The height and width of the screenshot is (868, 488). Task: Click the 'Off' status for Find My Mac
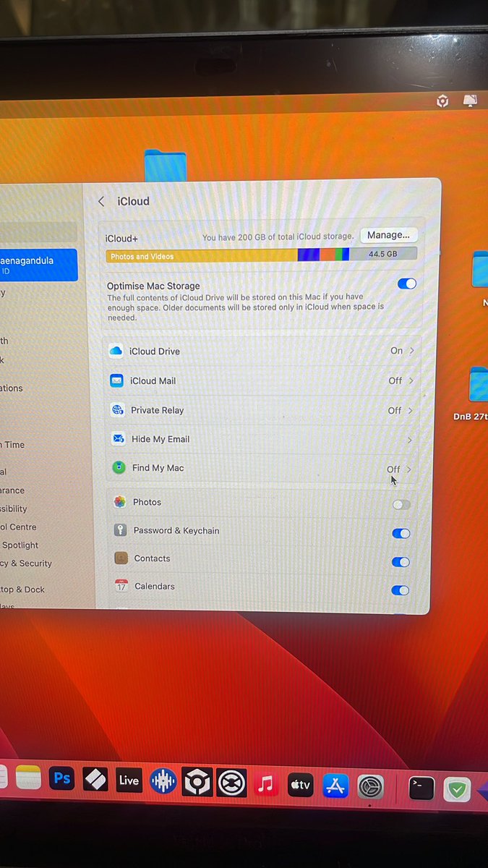[393, 469]
